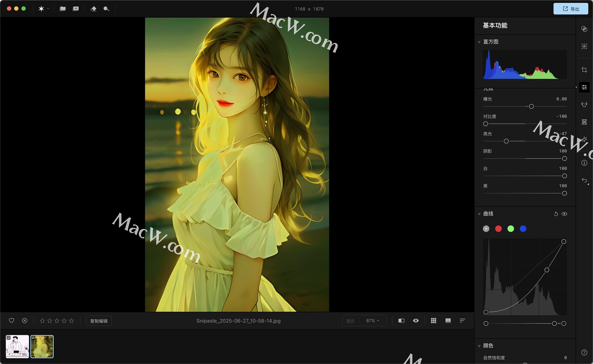Click the 曝光 exposure slider handle

tap(531, 106)
